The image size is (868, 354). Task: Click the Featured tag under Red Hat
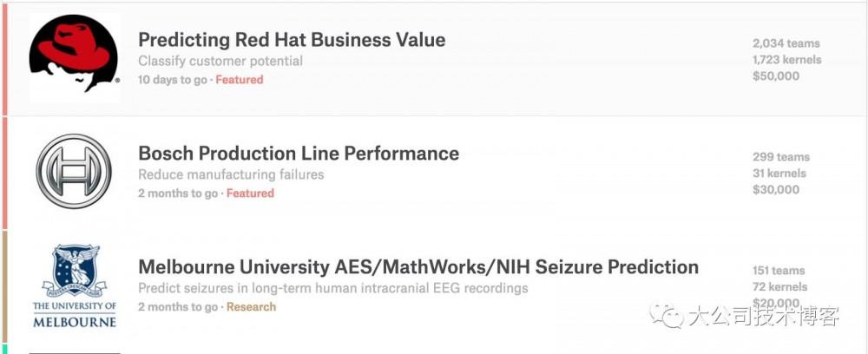click(x=240, y=80)
